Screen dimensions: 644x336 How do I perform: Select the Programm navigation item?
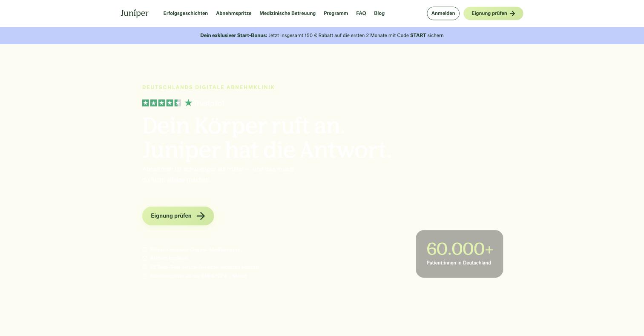[x=336, y=13]
